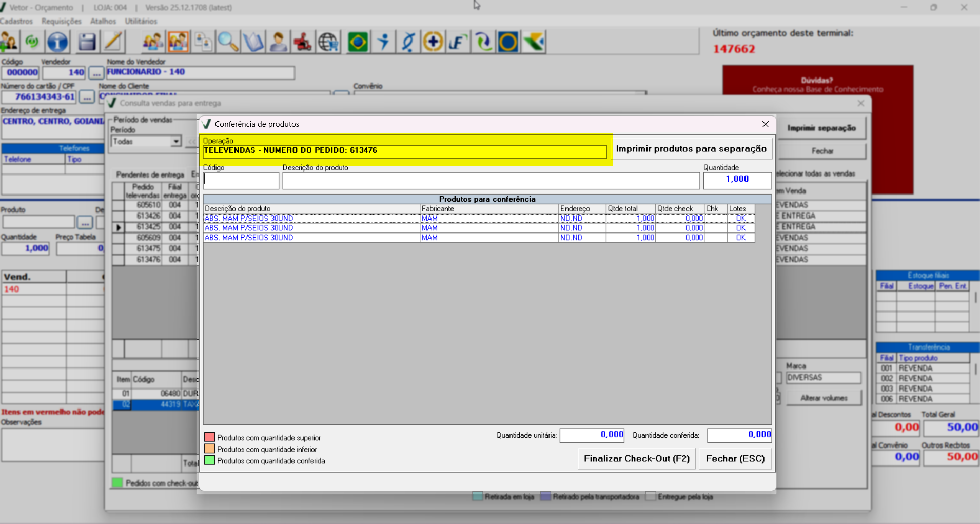Screen dimensions: 980x524
Task: Click the lookup button beside Vendedor field
Action: click(96, 73)
